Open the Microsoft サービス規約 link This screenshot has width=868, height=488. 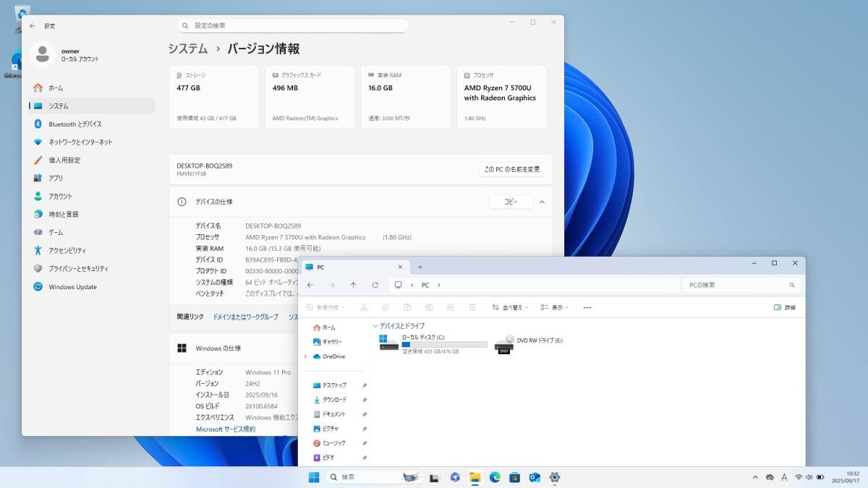(226, 429)
